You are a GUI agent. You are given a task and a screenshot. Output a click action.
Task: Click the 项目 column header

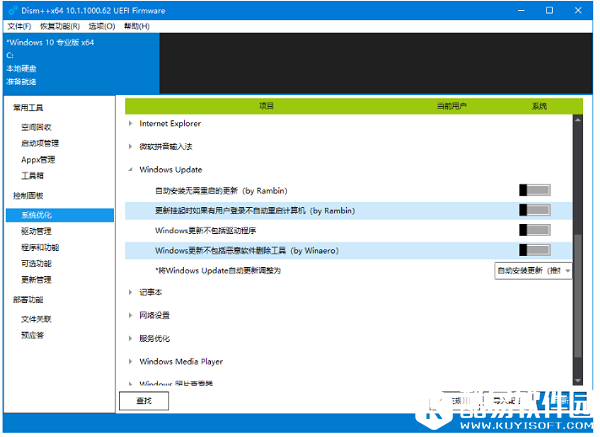coord(266,106)
